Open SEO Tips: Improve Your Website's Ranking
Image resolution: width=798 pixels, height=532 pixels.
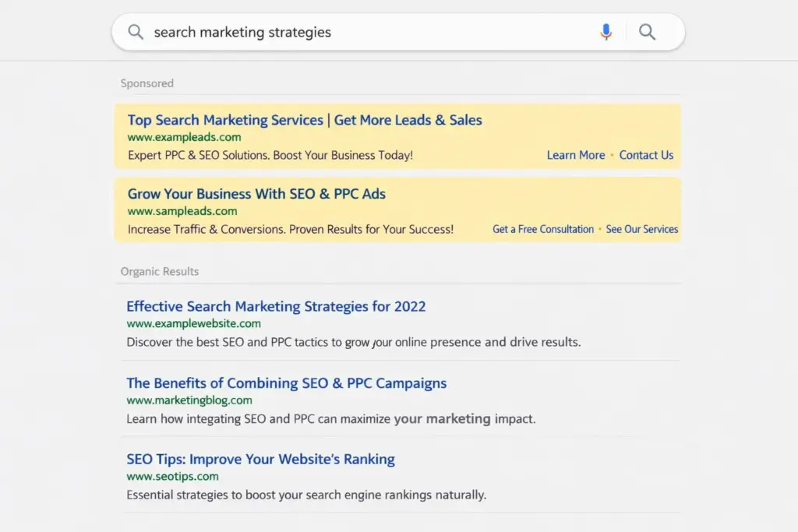[x=260, y=459]
